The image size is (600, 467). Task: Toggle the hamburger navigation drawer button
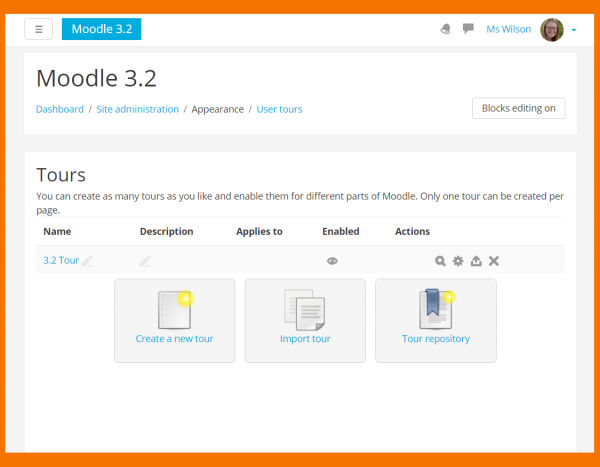point(38,29)
